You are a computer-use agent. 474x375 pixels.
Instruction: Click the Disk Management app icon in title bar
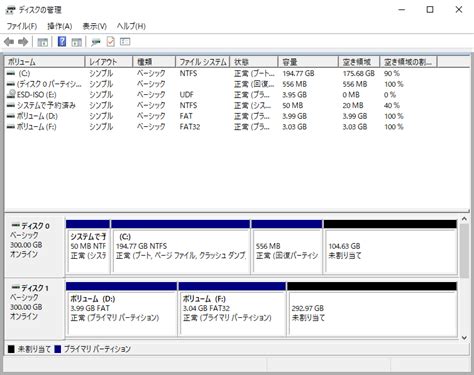(10, 10)
